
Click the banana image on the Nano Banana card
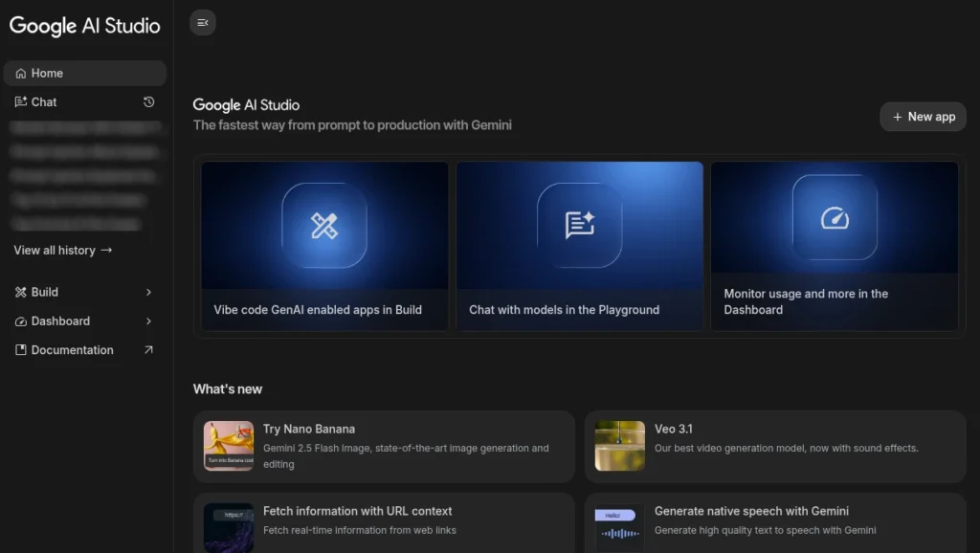click(x=227, y=445)
